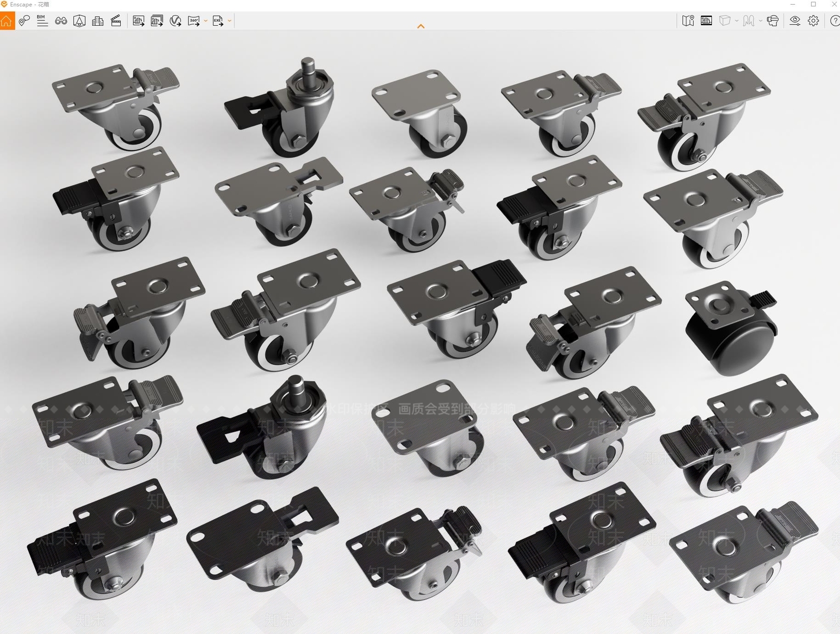Maximize the Enscape window

(813, 4)
